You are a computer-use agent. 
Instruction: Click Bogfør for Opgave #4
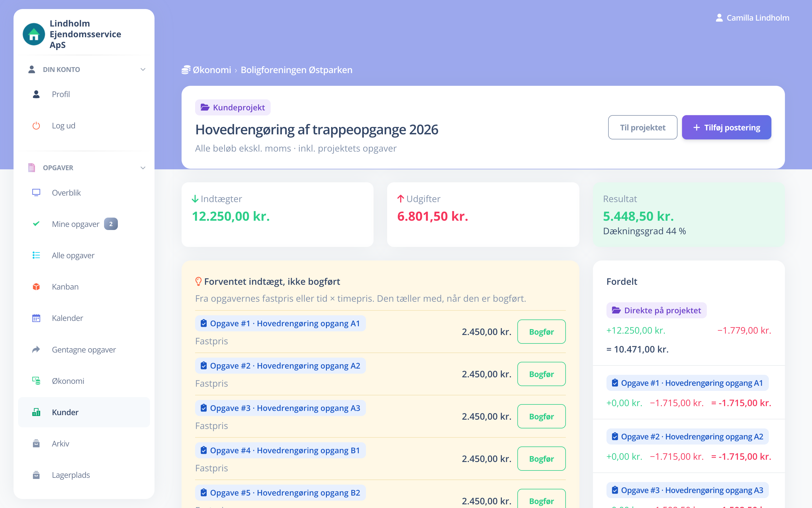click(541, 459)
